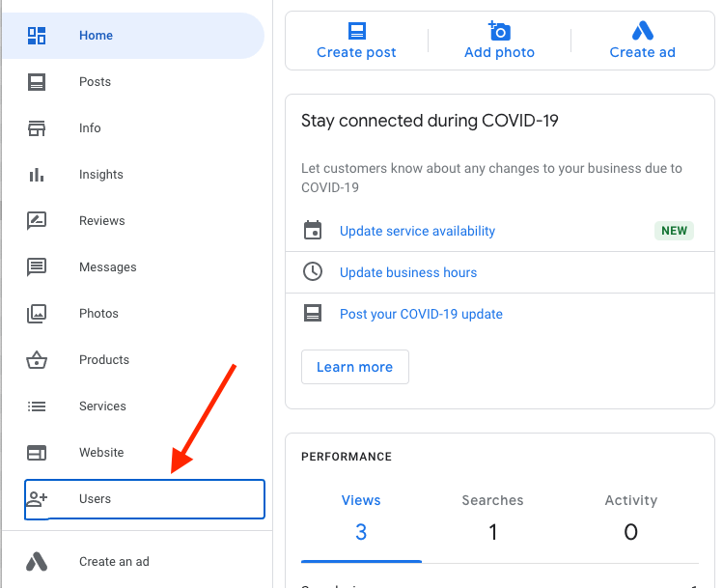Select Users in the sidebar
723x588 pixels.
pos(145,499)
